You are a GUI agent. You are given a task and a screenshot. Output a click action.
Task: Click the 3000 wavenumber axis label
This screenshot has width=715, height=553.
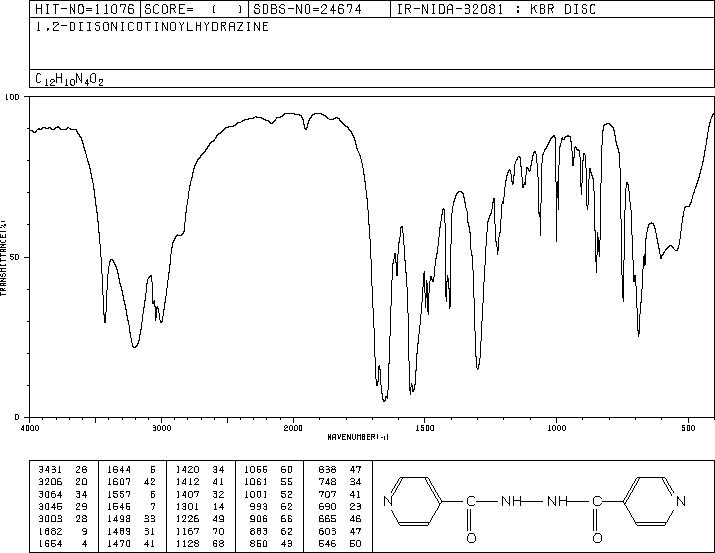(x=162, y=428)
